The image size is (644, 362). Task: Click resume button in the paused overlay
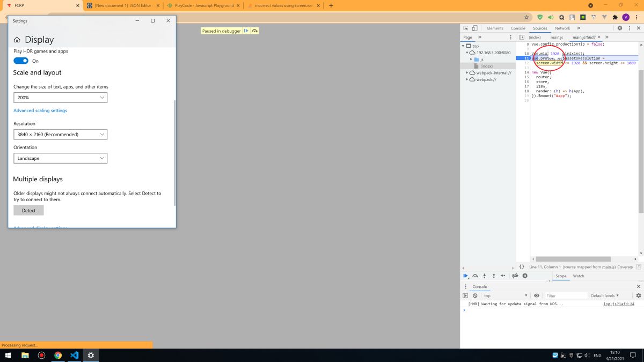pyautogui.click(x=246, y=31)
